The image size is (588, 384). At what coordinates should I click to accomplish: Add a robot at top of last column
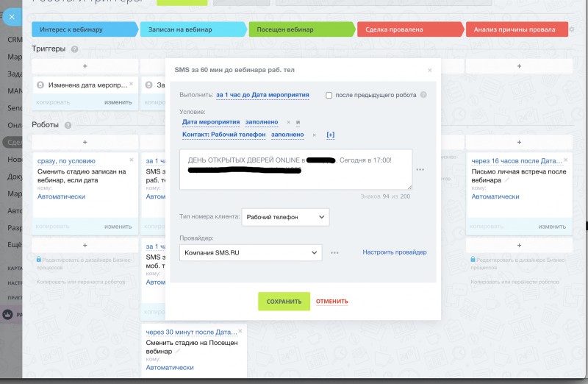point(519,142)
